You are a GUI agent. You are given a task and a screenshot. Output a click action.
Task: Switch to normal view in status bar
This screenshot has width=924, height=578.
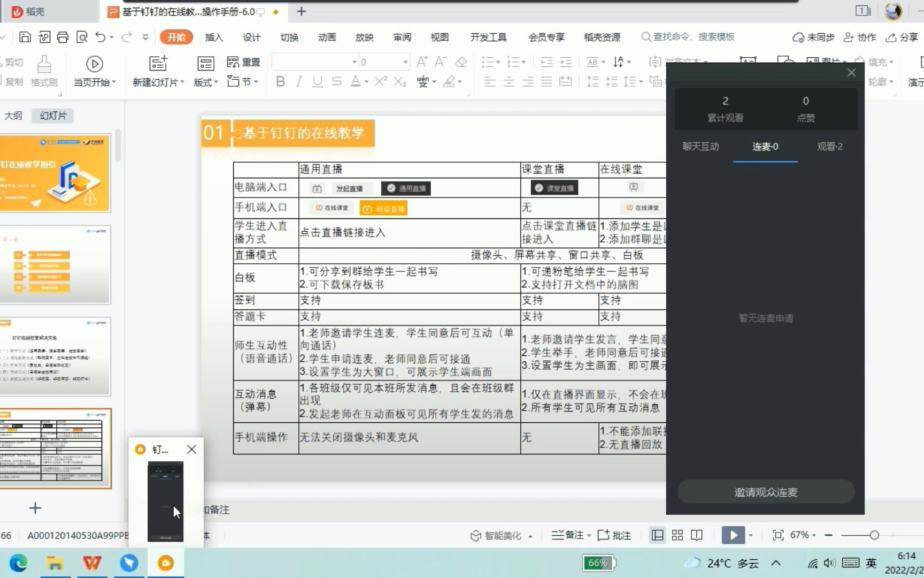click(658, 535)
